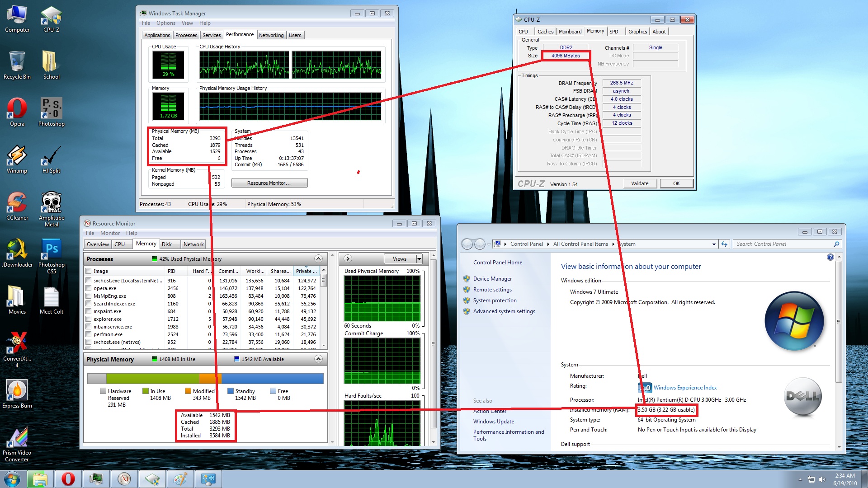The width and height of the screenshot is (868, 488).
Task: Launch JDownloader desktop shortcut
Action: [x=17, y=253]
